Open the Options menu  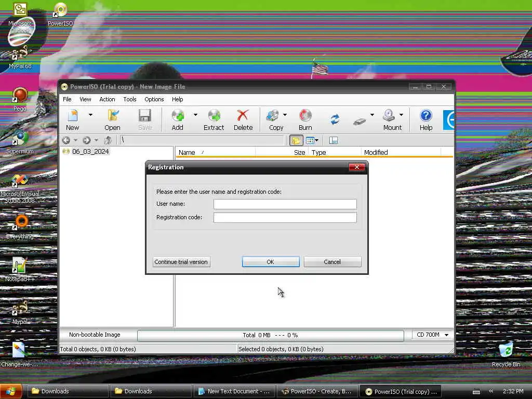(154, 99)
